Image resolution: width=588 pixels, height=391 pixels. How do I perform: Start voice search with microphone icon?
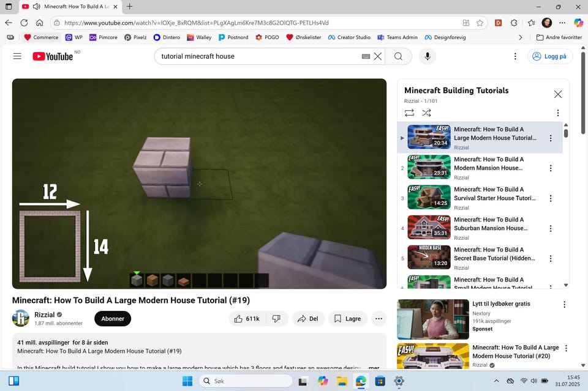[x=427, y=56]
